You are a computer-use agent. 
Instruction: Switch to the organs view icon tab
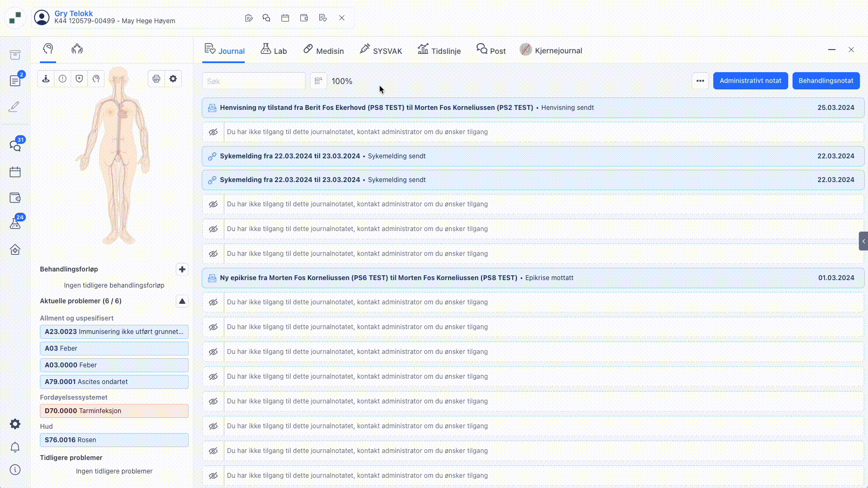(x=77, y=49)
